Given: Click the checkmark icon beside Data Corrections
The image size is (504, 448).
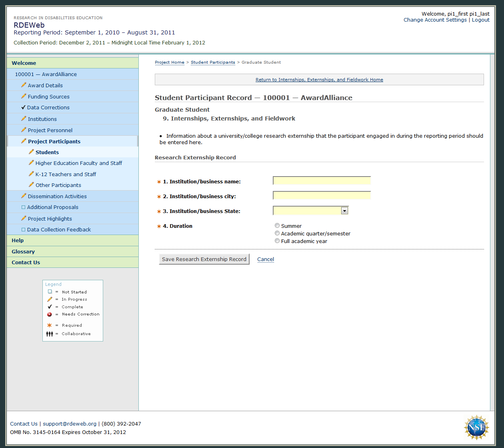Looking at the screenshot, I should tap(23, 107).
